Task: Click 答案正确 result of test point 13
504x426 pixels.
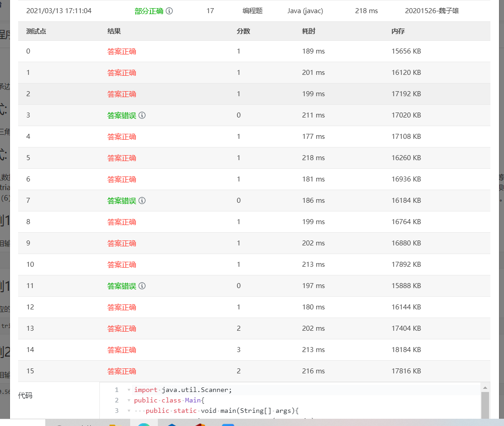Action: click(122, 328)
